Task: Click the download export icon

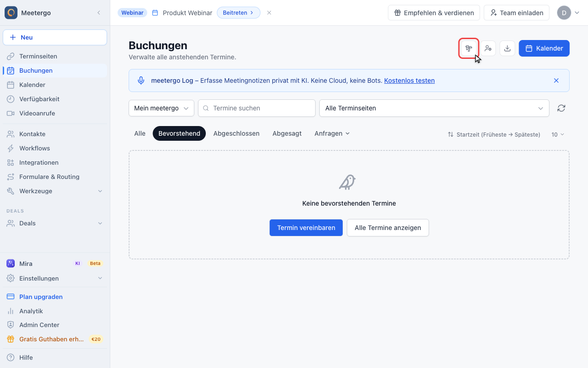Action: [x=507, y=48]
